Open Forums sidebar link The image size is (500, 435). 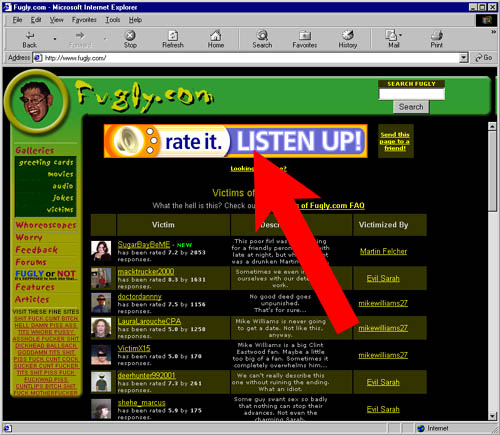point(31,262)
